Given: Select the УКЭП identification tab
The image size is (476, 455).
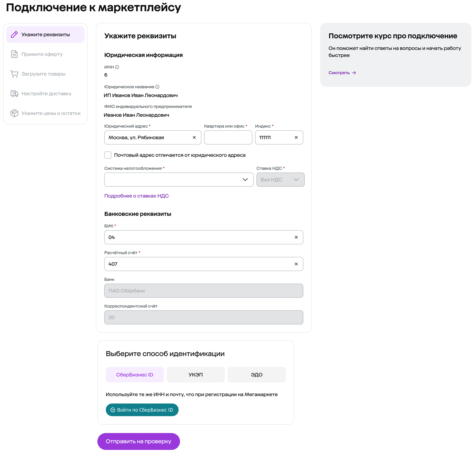Looking at the screenshot, I should tap(195, 375).
